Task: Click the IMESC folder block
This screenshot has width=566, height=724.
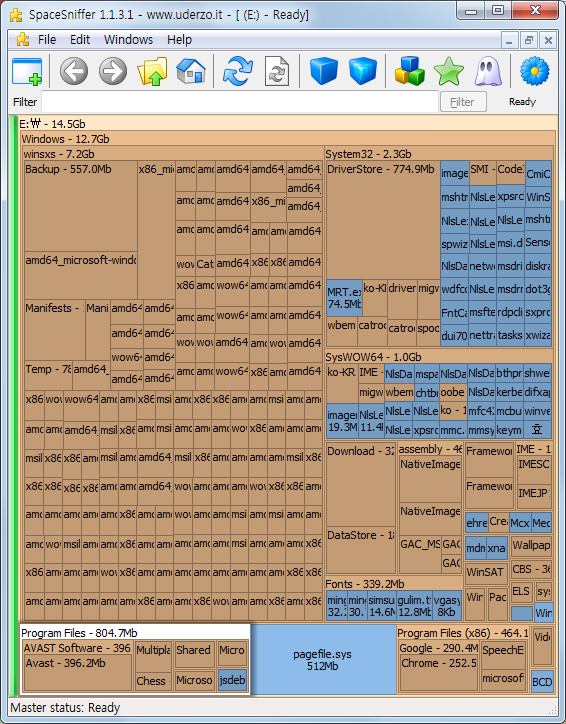Action: click(x=534, y=471)
